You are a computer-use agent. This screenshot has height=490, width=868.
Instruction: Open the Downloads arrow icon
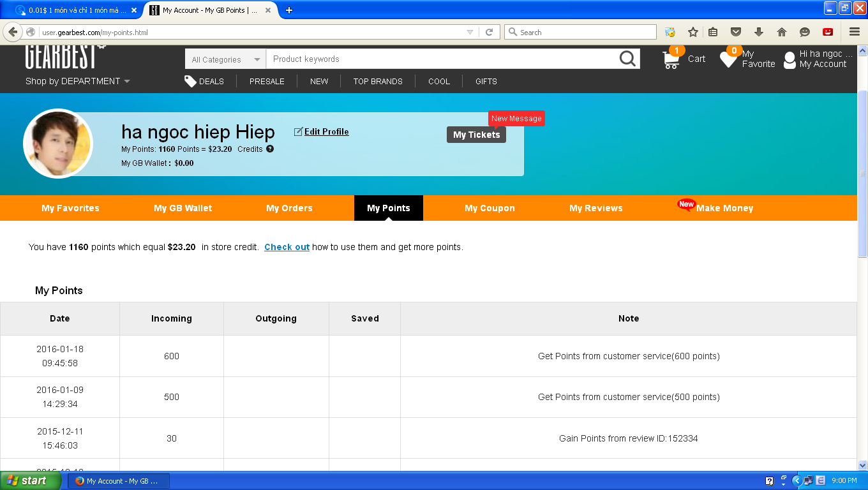[x=759, y=32]
